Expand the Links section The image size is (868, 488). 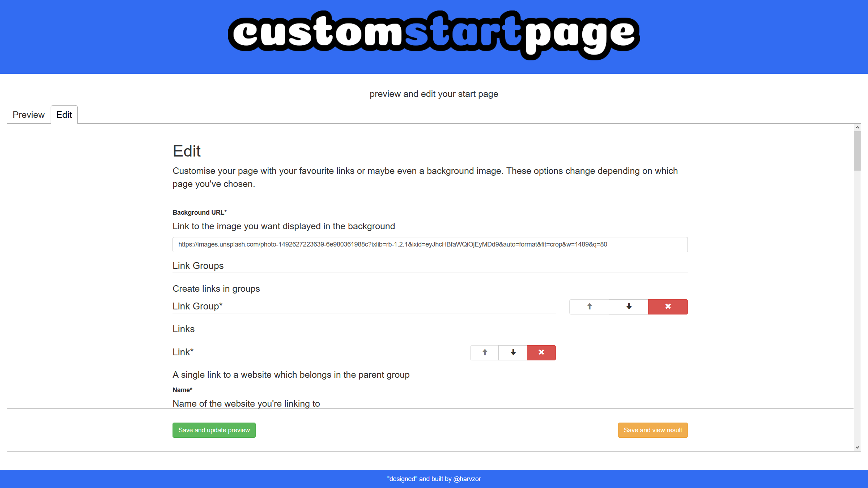tap(184, 329)
